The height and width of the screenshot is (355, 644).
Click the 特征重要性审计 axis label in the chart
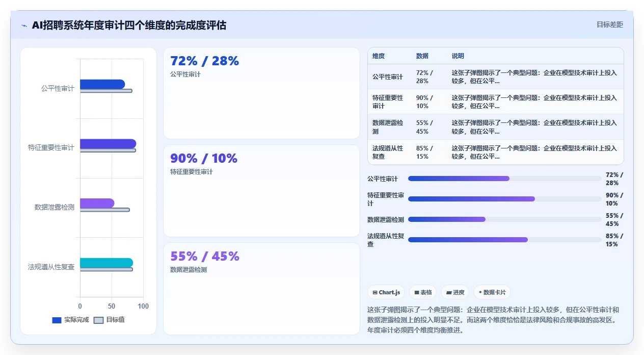[51, 148]
